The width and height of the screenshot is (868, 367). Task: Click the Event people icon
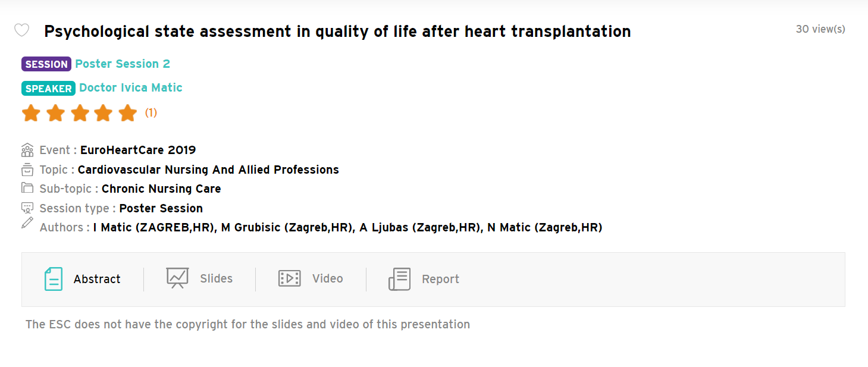coord(27,150)
